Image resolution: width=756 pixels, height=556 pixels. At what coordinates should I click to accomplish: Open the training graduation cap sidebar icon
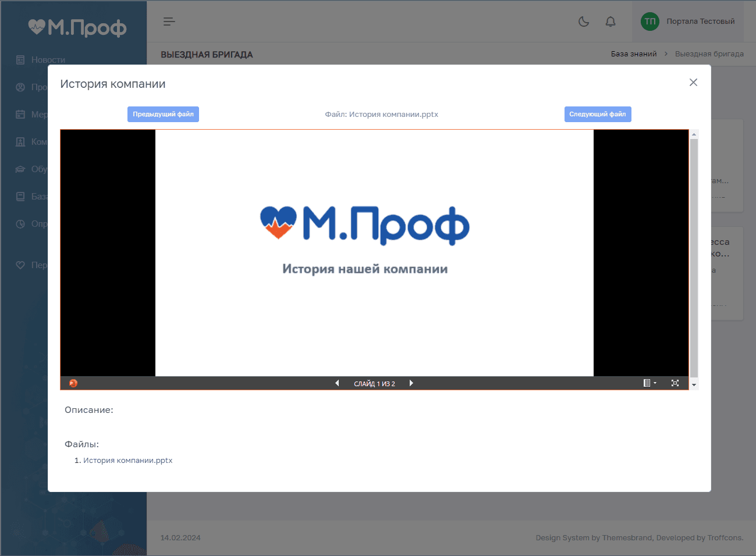pyautogui.click(x=21, y=169)
